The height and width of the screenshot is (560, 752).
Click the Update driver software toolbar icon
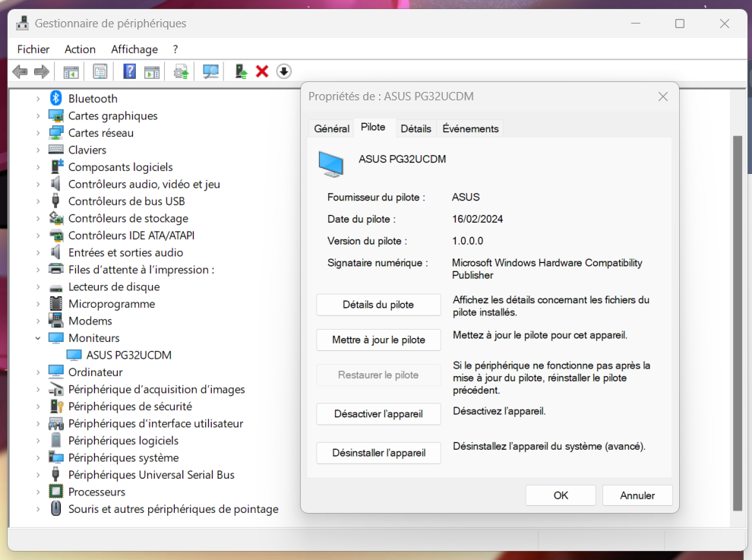coord(182,71)
